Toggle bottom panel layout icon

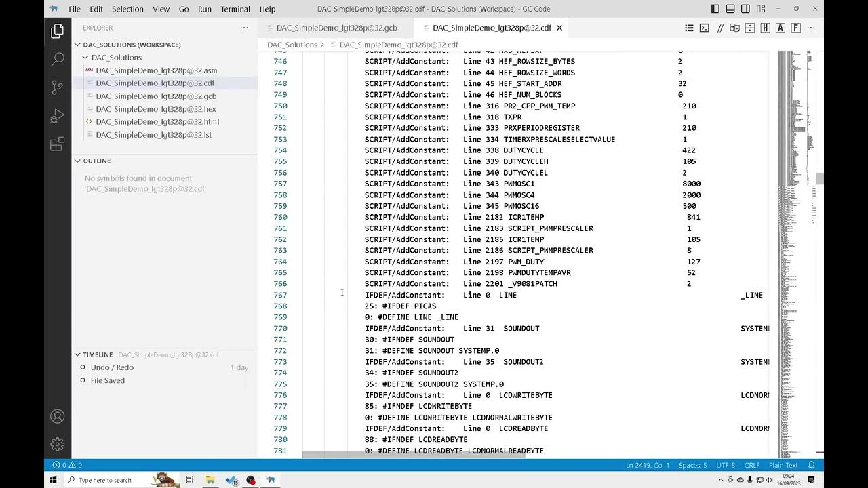tap(730, 9)
